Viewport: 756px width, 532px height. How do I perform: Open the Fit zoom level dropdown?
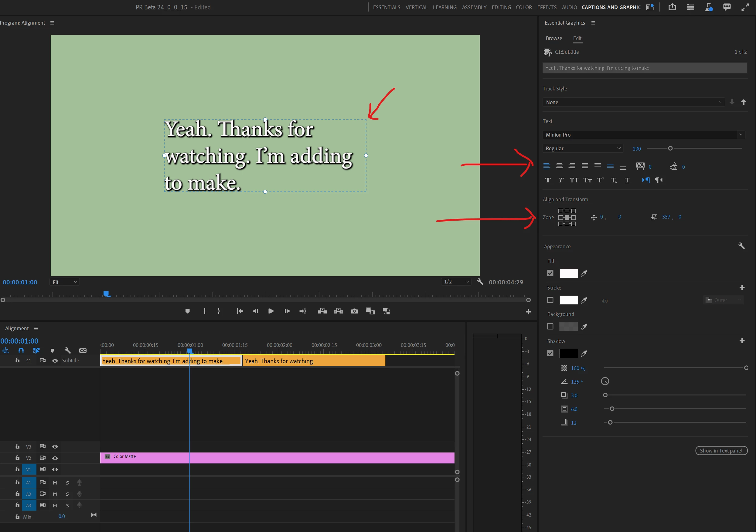pyautogui.click(x=65, y=282)
